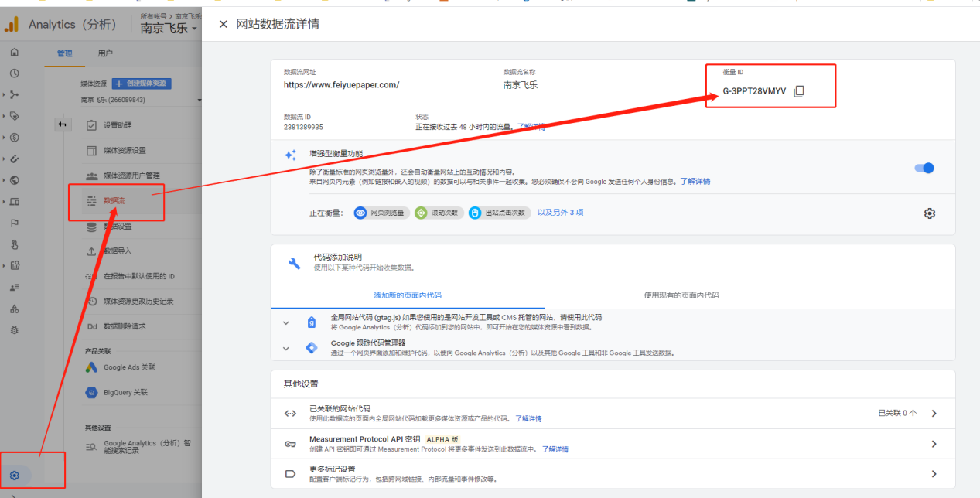The image size is (980, 498).
Task: Click the 网页浏览量 measurement chip
Action: click(381, 213)
